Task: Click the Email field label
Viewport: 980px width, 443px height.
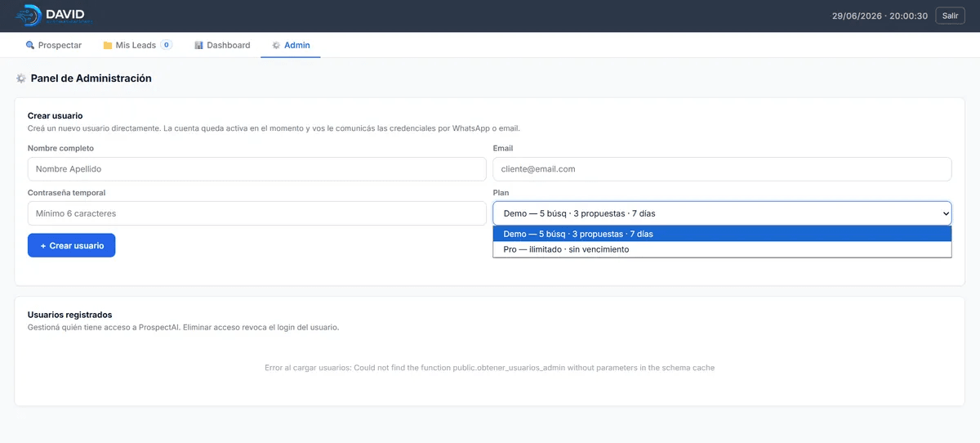Action: pyautogui.click(x=503, y=149)
